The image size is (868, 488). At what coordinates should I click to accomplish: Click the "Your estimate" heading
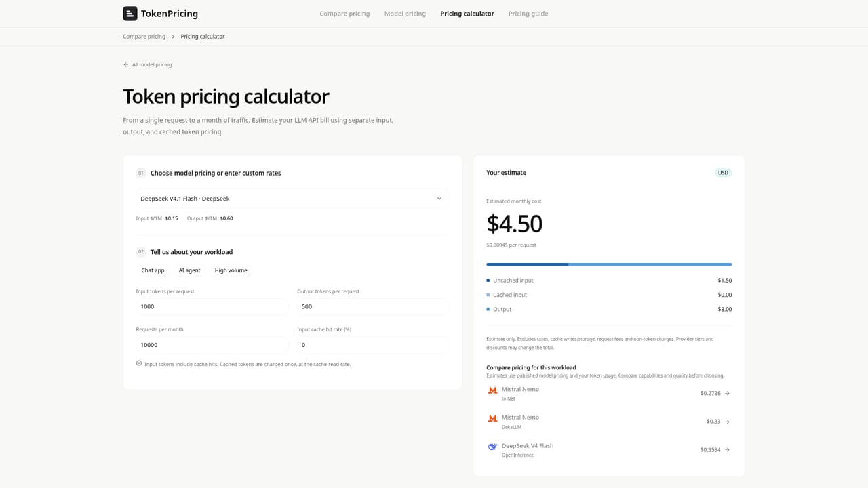tap(506, 173)
